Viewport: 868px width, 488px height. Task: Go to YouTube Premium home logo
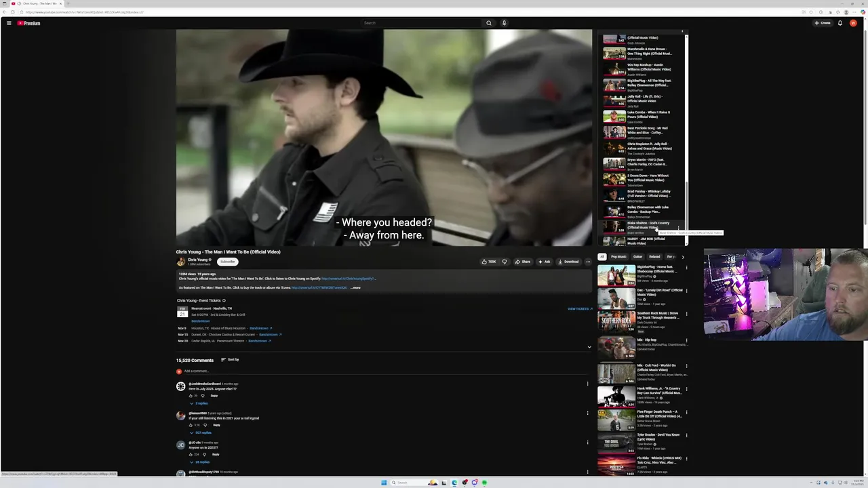28,23
